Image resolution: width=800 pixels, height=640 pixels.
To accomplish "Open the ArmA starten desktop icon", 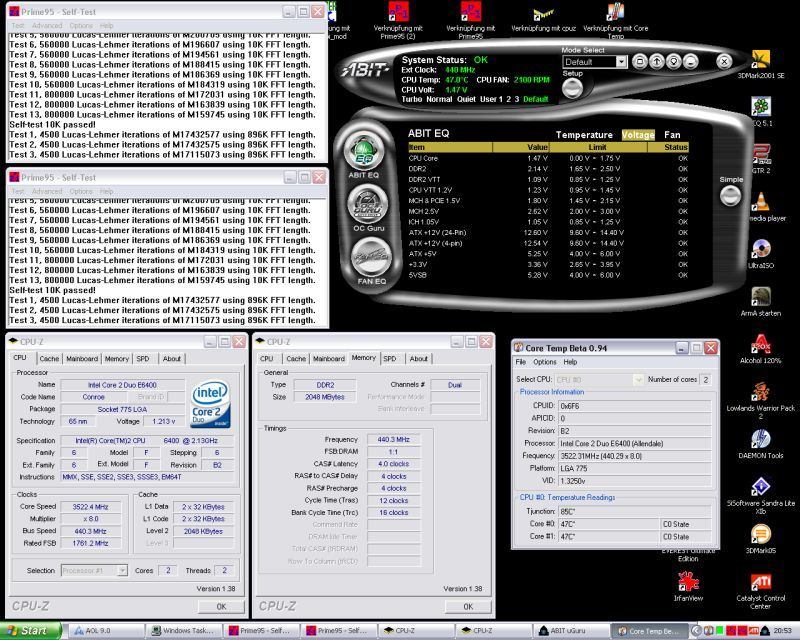I will click(x=761, y=301).
